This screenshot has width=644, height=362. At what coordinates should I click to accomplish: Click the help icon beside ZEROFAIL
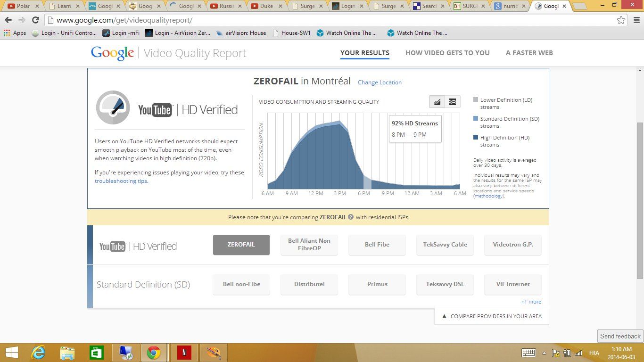(x=351, y=217)
